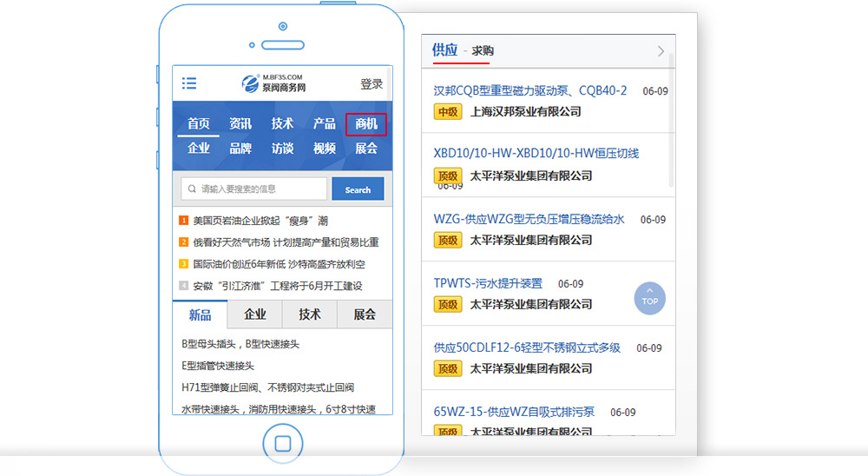The image size is (868, 476).
Task: Switch to the 企业 content tab
Action: 255,314
